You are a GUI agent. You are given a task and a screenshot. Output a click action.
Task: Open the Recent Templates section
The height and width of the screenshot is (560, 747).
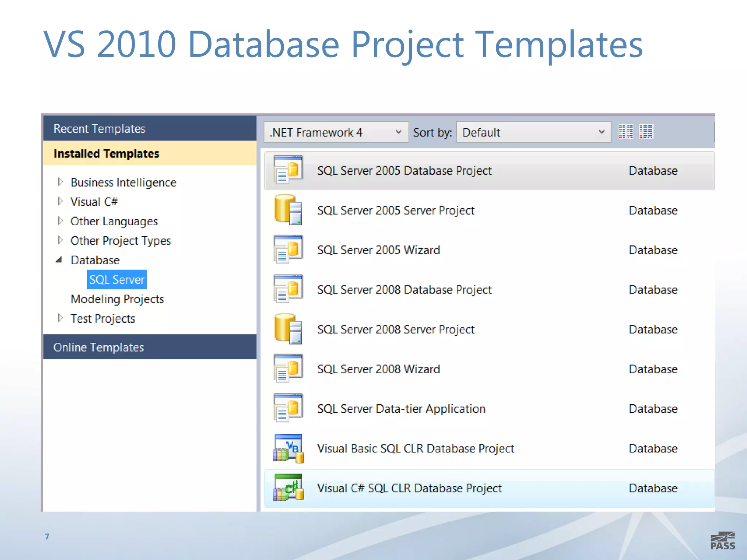(150, 128)
